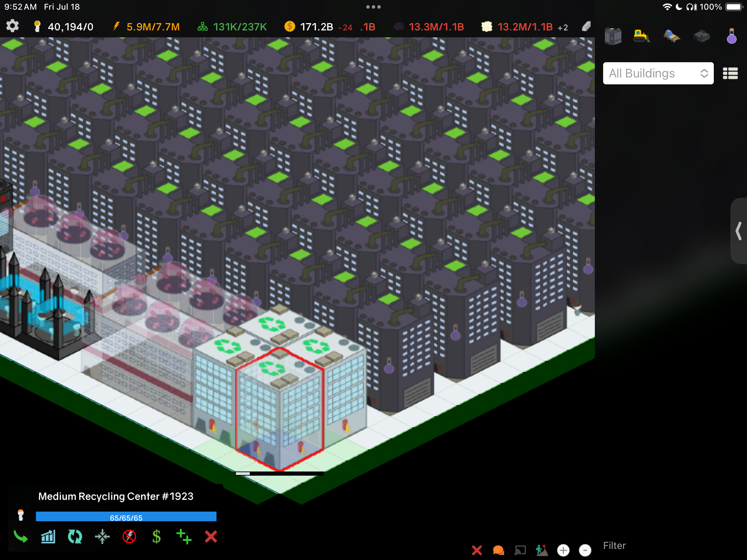Viewport: 747px width, 560px height.
Task: Zoom out with the minus button
Action: pyautogui.click(x=585, y=550)
